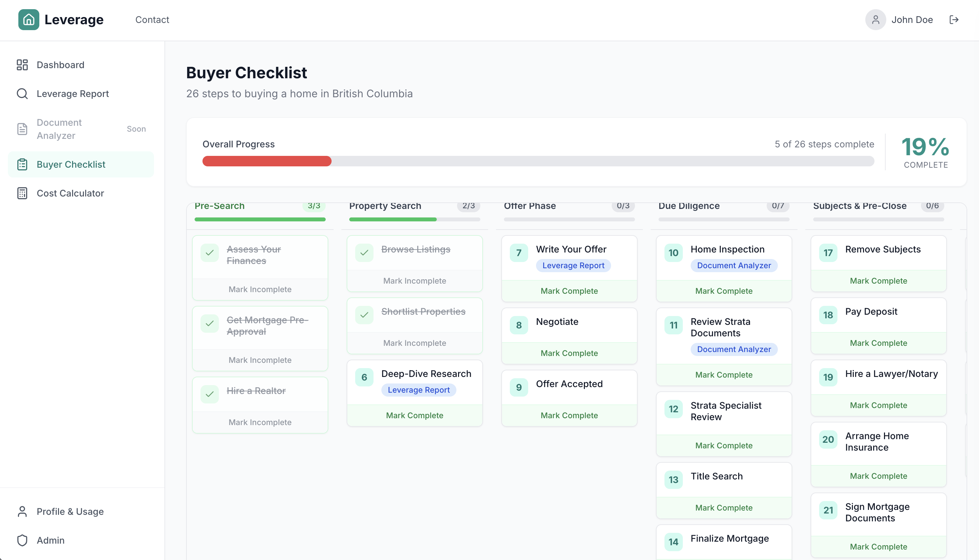Viewport: 979px width, 560px height.
Task: Mark Get Mortgage Pre-Approval incomplete
Action: pos(260,360)
